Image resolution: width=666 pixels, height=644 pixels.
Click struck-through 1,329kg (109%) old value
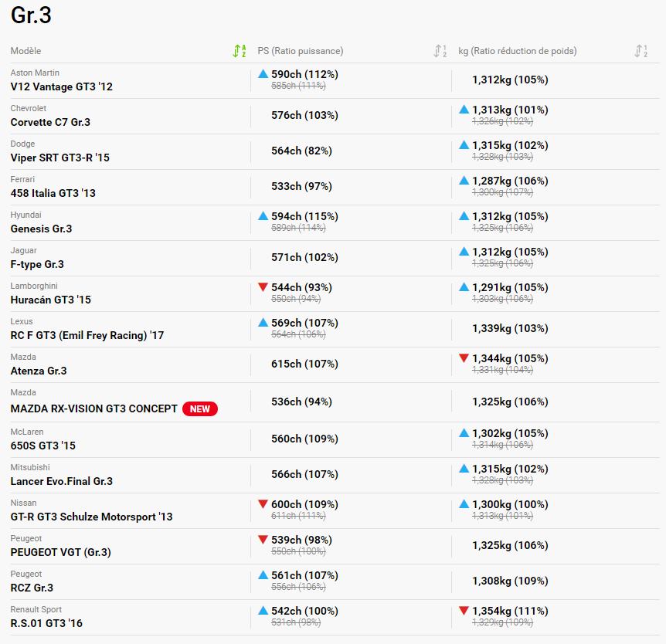click(x=502, y=622)
